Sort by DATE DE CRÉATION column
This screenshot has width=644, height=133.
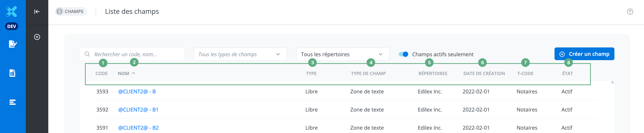[x=484, y=74]
